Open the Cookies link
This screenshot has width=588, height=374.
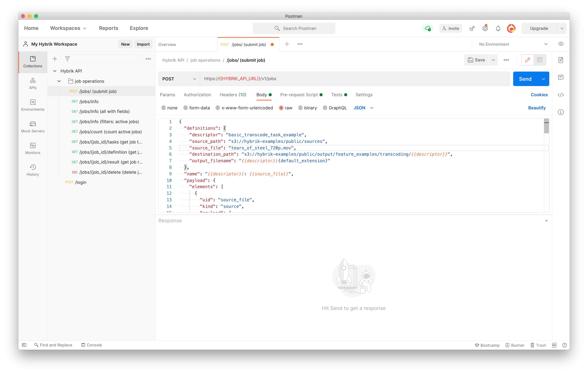pos(539,95)
